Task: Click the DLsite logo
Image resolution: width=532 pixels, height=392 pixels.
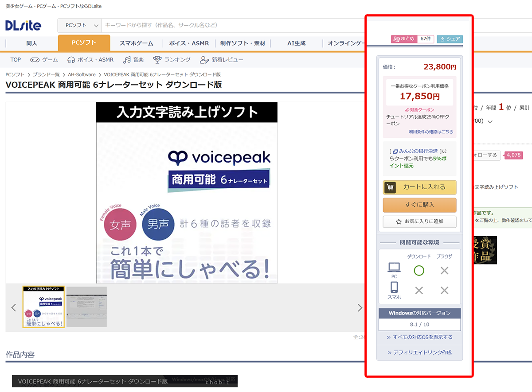Action: point(23,26)
